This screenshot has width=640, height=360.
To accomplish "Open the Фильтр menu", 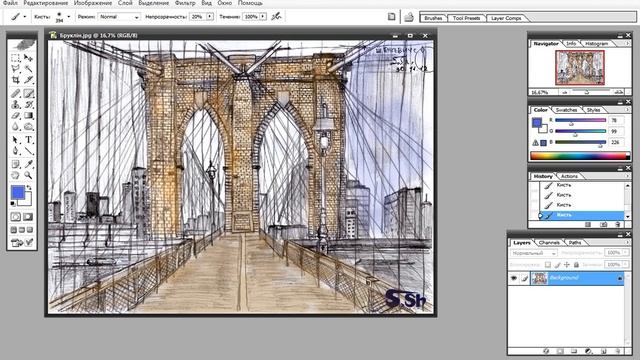I will 185,3.
